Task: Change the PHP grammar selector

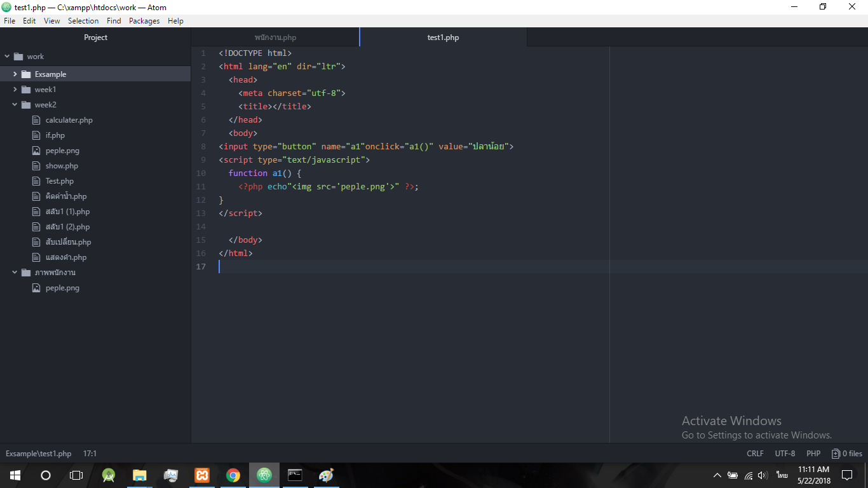Action: point(813,454)
